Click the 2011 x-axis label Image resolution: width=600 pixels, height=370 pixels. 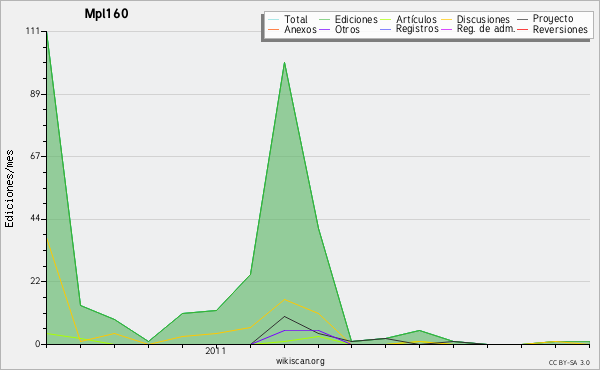pyautogui.click(x=216, y=350)
